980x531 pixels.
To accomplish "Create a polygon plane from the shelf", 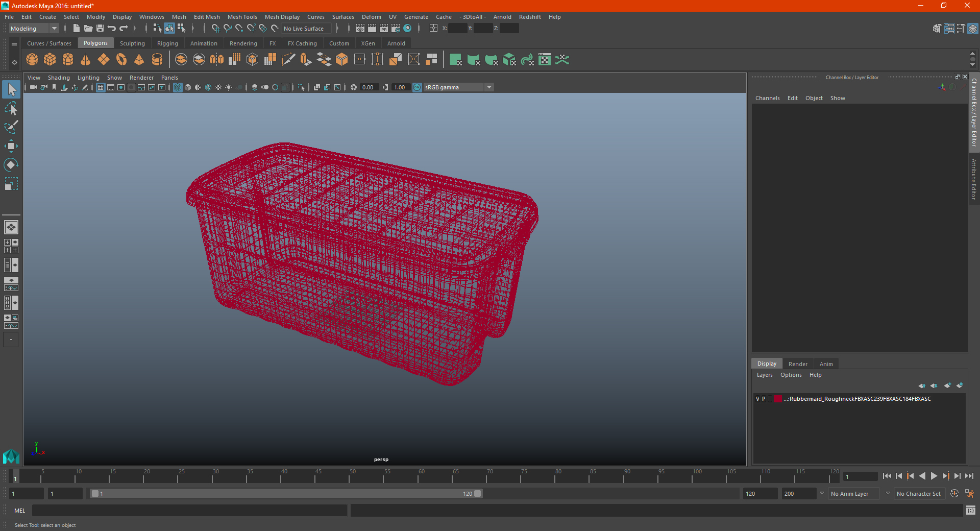I will [104, 60].
